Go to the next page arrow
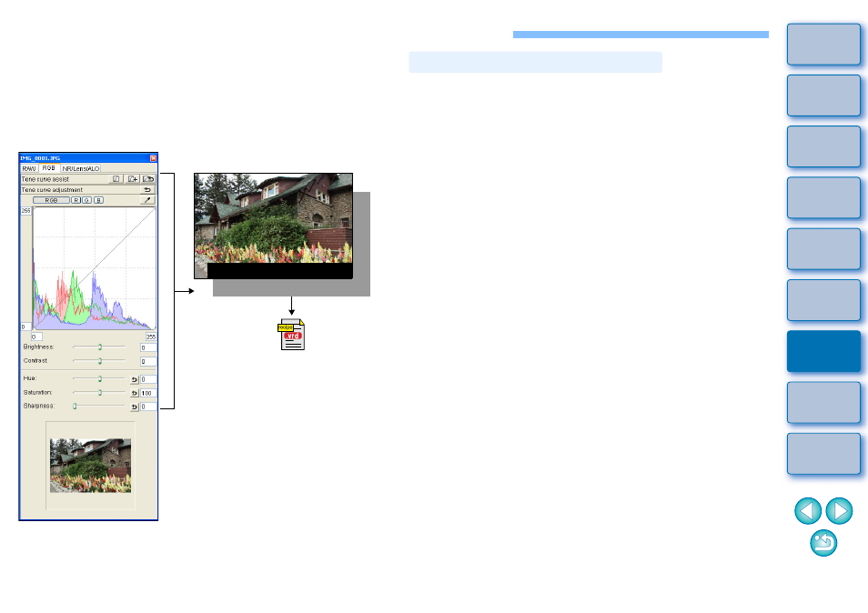868x613 pixels. pyautogui.click(x=839, y=510)
